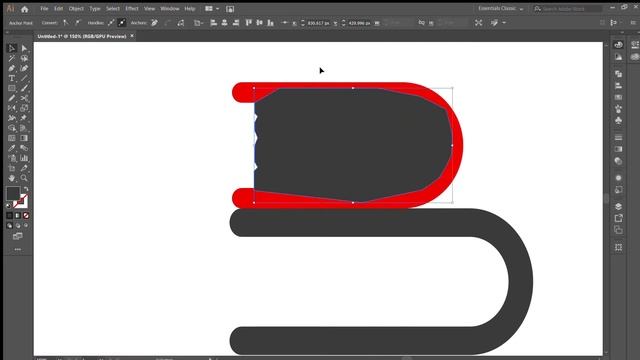Open the Layers panel icon
640x360 pixels.
point(618,206)
